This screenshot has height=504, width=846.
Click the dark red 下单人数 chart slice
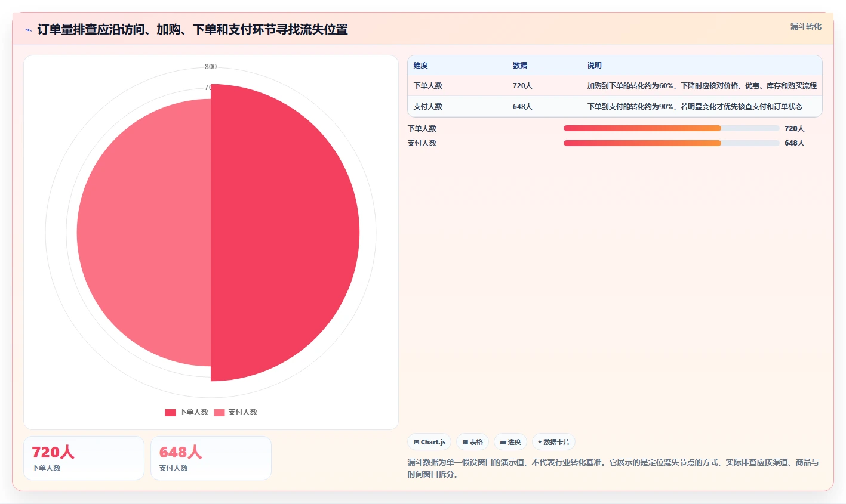point(285,233)
